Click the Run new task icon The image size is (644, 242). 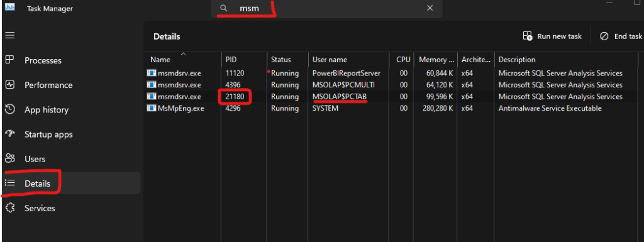click(x=528, y=36)
